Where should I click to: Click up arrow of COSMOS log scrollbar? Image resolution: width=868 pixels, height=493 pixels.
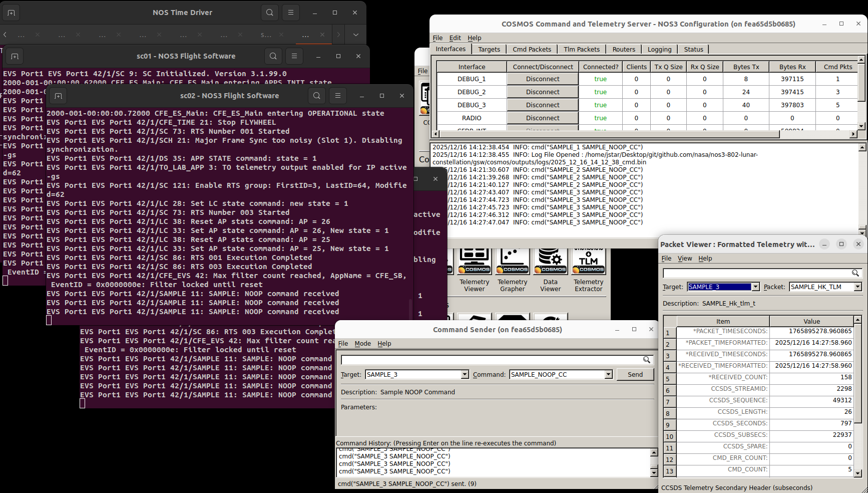coord(862,147)
